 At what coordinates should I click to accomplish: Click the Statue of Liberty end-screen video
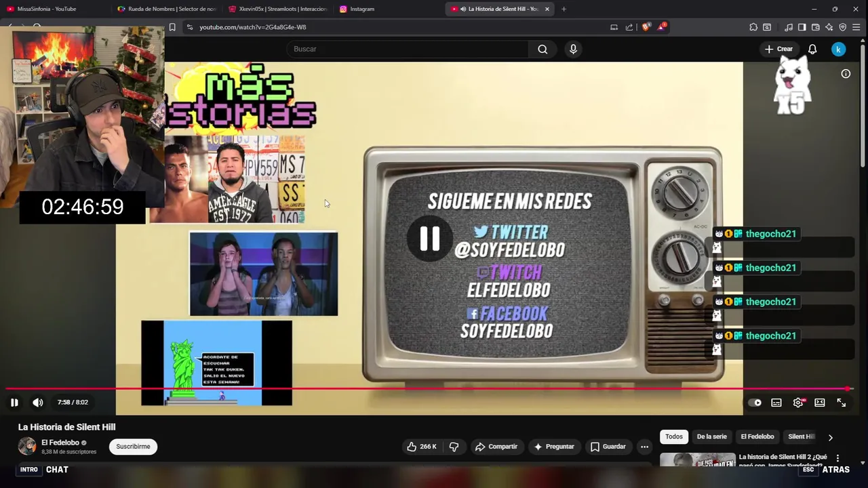217,363
